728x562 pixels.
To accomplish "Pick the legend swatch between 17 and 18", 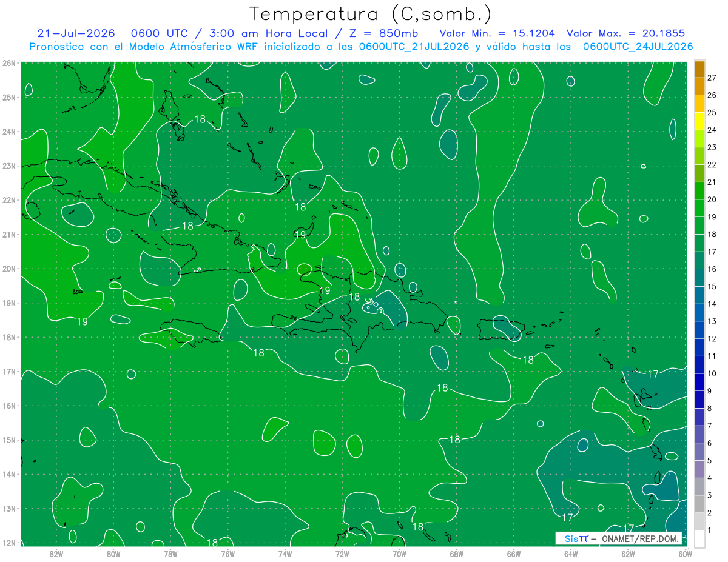I will tap(699, 243).
